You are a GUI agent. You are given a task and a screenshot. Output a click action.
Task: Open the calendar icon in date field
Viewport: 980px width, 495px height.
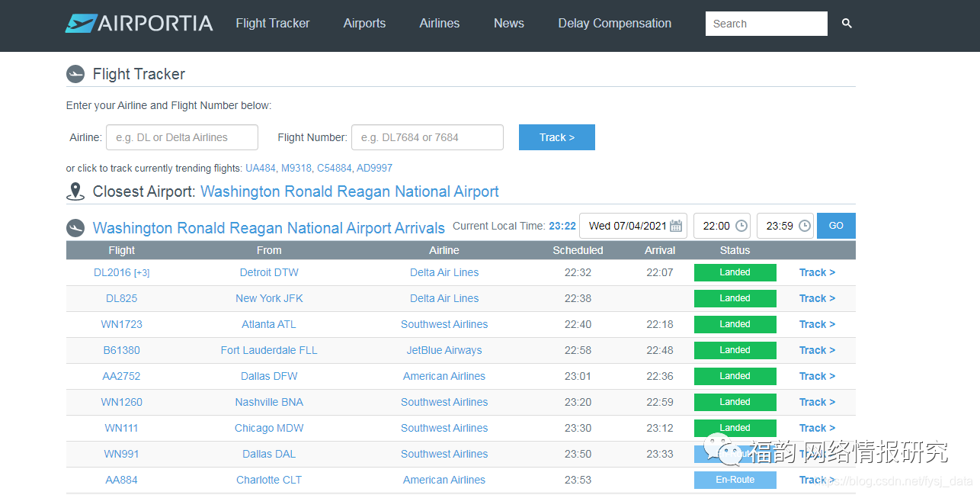tap(676, 226)
